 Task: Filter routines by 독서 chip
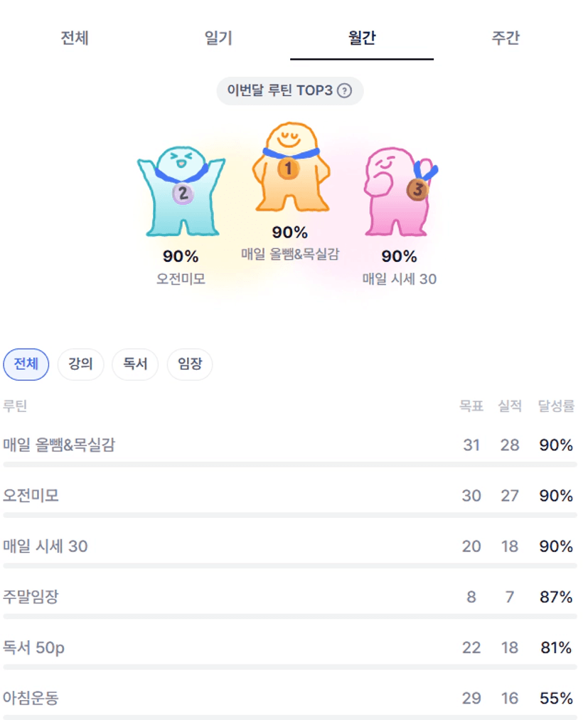(135, 364)
